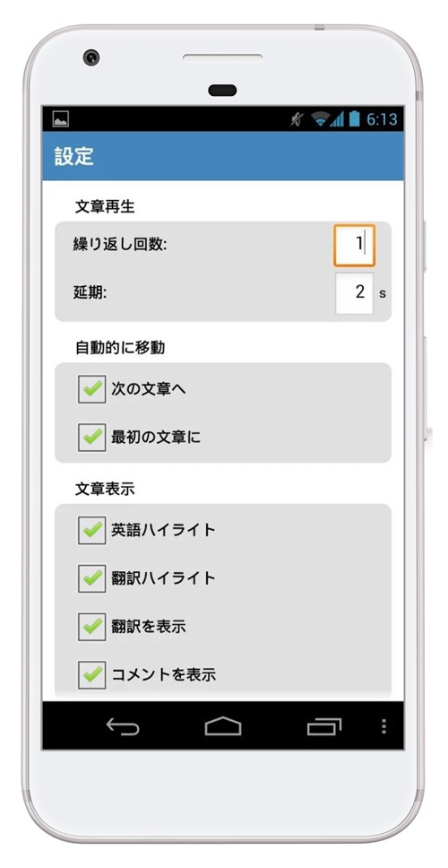Tap the 文章再生 section heading
Screen dimensions: 448x868
105,207
